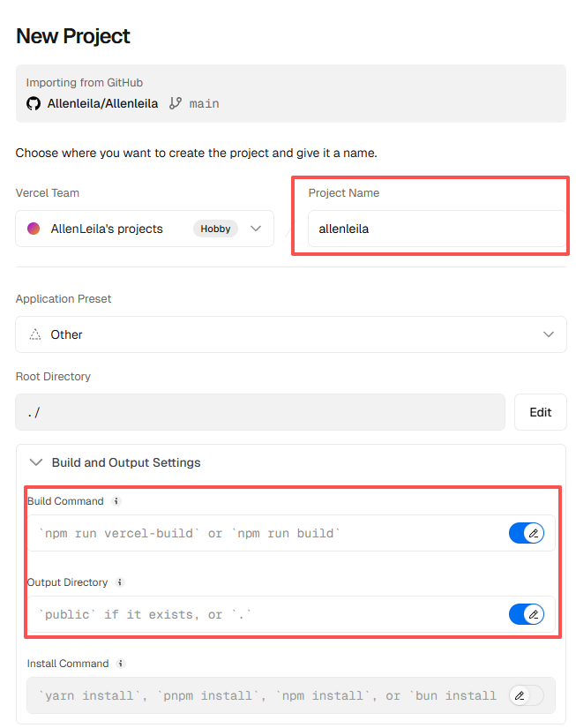Screen dimensions: 576x728
Task: Click the Install Command info icon
Action: click(121, 664)
